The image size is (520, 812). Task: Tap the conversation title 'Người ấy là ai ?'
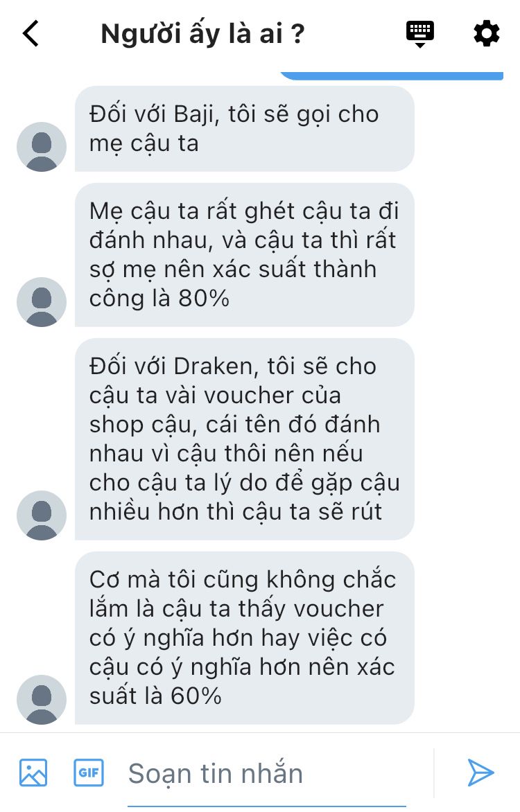[x=202, y=35]
